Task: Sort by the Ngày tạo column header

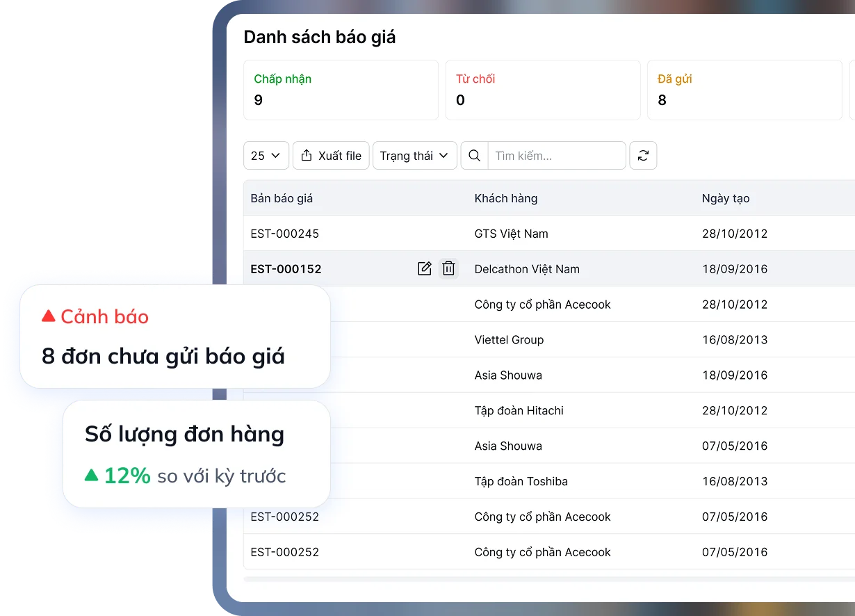Action: (x=726, y=198)
